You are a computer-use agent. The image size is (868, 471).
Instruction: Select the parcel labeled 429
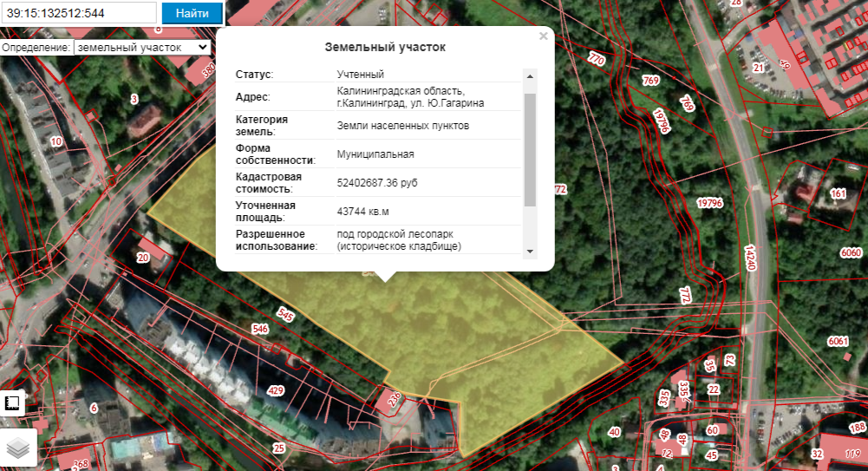pos(276,390)
